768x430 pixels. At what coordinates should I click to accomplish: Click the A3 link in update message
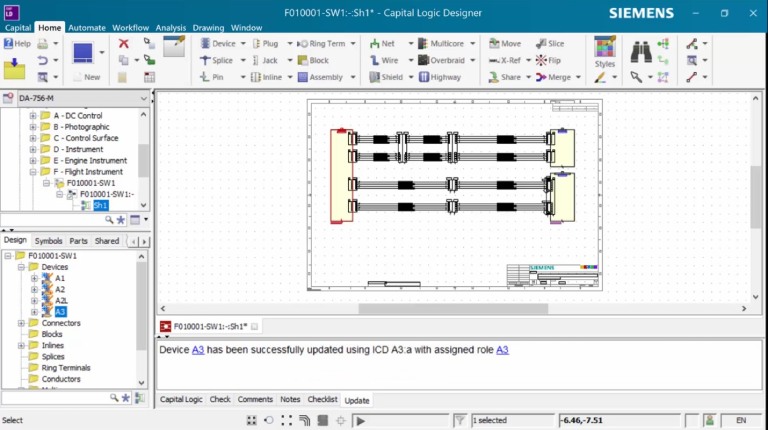[x=198, y=350]
